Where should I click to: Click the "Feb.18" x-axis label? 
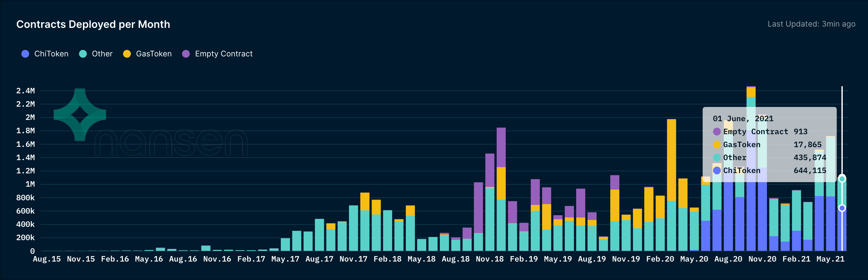click(x=387, y=259)
